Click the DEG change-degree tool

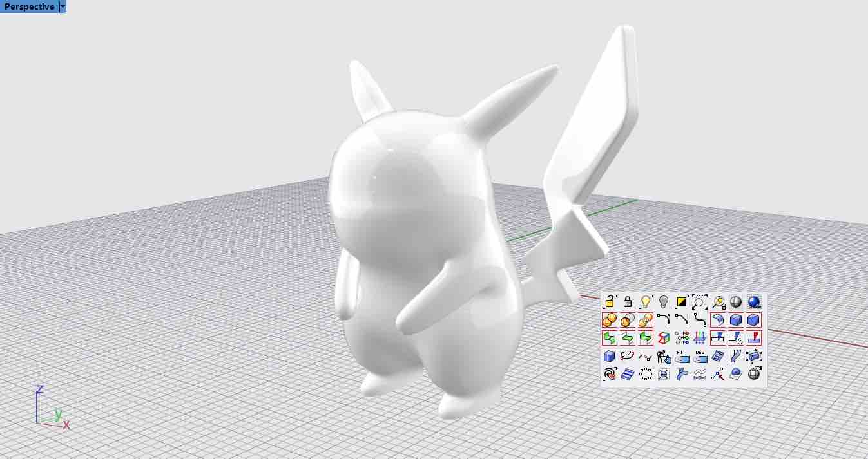click(699, 356)
